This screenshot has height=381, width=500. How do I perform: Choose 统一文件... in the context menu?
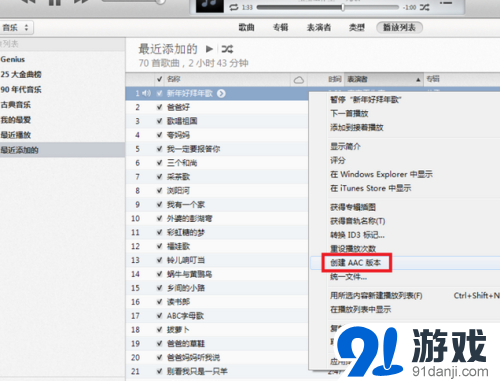405,277
